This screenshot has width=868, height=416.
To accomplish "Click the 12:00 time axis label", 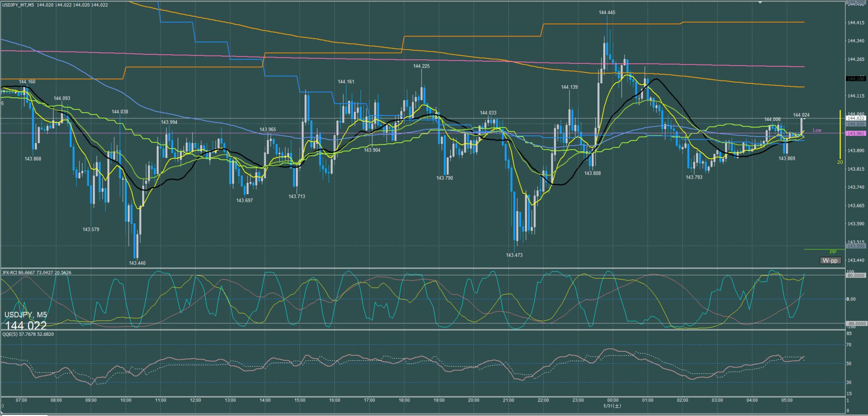I will click(196, 400).
